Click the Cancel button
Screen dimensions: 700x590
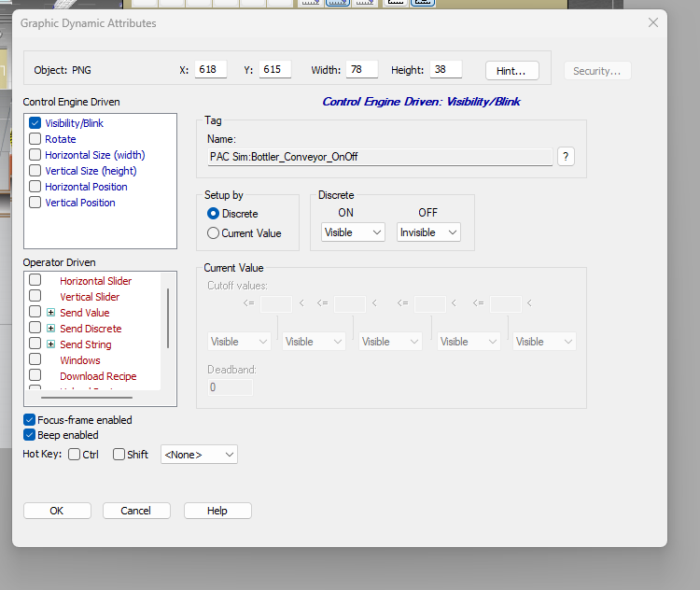136,511
